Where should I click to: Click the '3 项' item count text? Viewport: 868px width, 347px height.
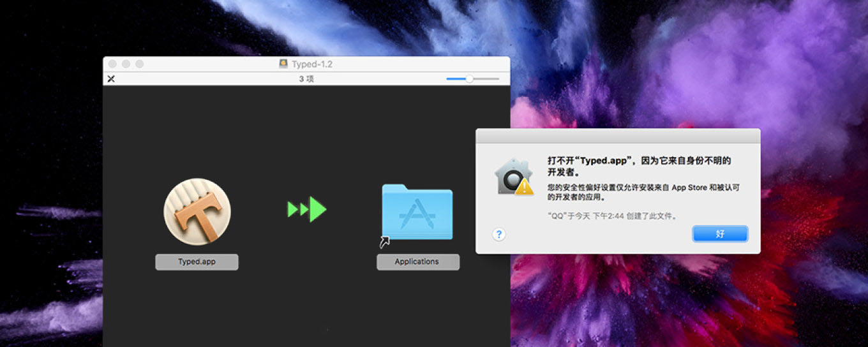point(306,79)
